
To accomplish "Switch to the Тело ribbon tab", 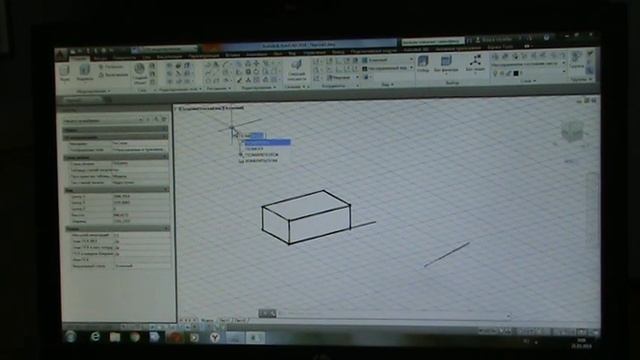I will point(100,58).
